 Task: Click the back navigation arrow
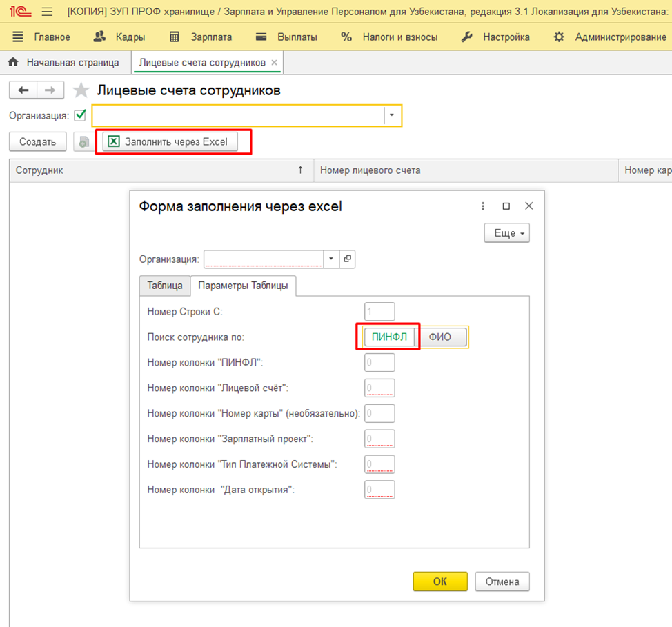tap(23, 90)
